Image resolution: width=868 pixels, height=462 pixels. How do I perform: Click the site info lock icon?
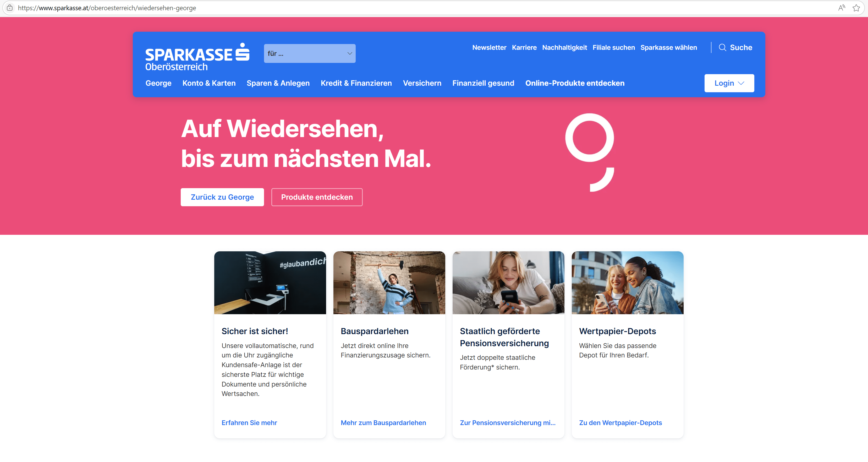[x=10, y=8]
